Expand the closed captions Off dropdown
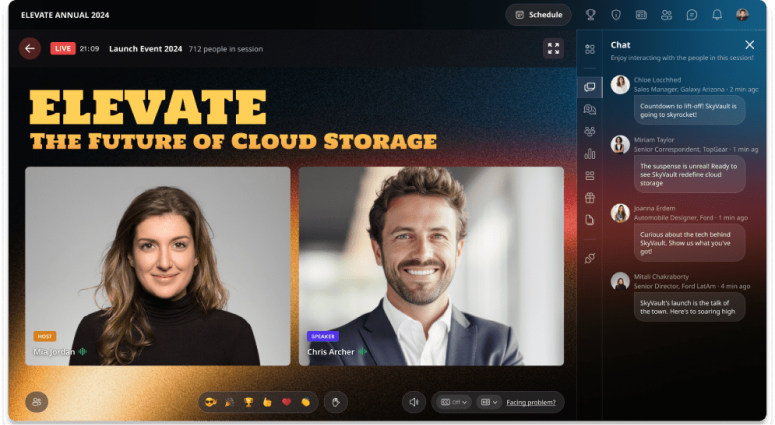This screenshot has height=425, width=775. 451,402
